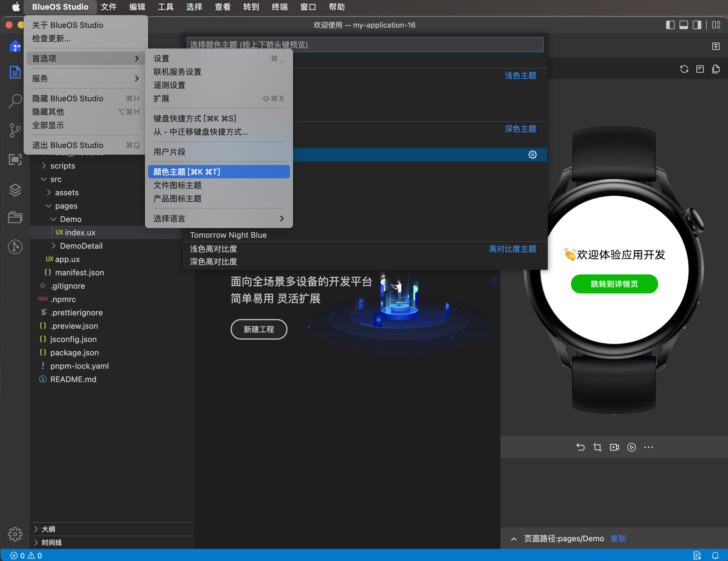Choose 设置 from preferences submenu
This screenshot has height=561, width=728.
pyautogui.click(x=219, y=59)
